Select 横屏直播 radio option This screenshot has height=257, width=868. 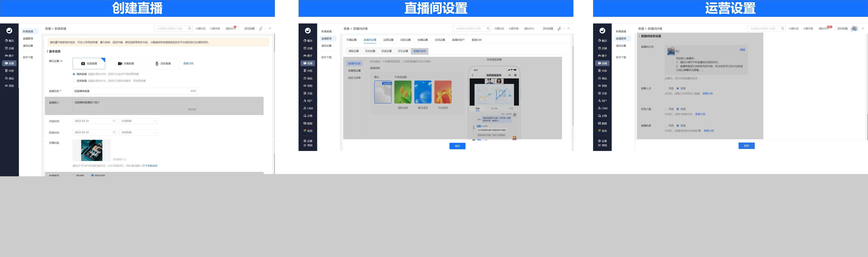74,74
